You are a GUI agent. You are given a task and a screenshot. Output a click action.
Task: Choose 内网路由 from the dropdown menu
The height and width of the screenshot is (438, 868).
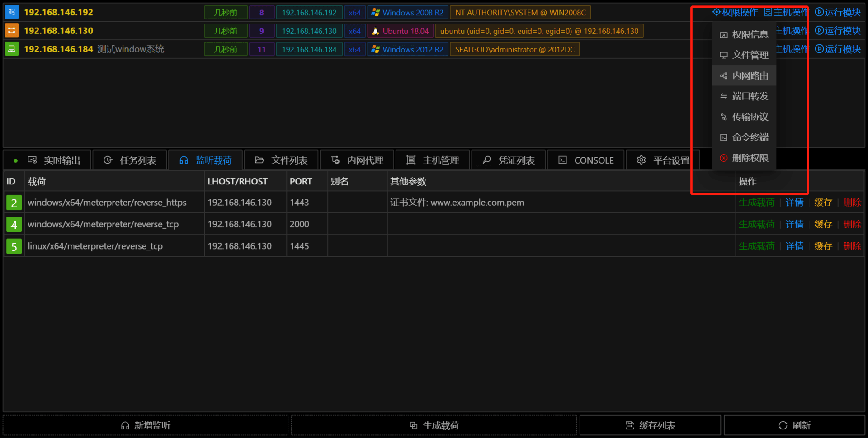click(x=744, y=75)
